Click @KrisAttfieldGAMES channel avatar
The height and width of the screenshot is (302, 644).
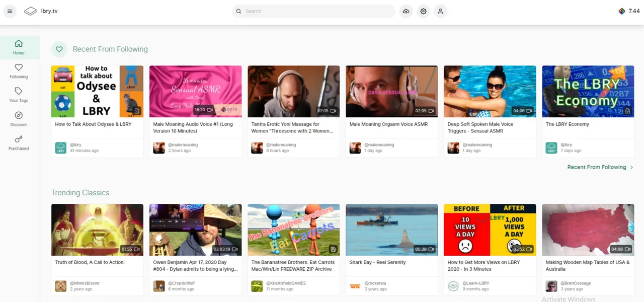point(257,286)
